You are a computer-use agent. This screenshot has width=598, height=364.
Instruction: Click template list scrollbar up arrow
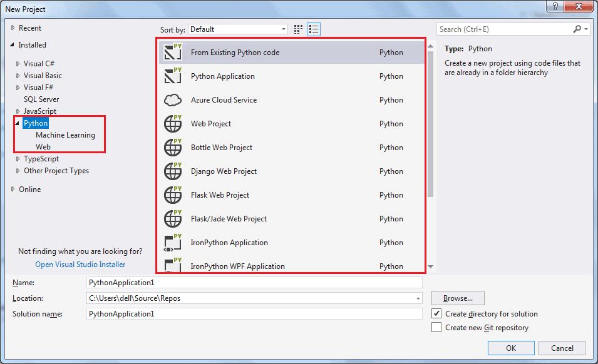click(x=431, y=46)
